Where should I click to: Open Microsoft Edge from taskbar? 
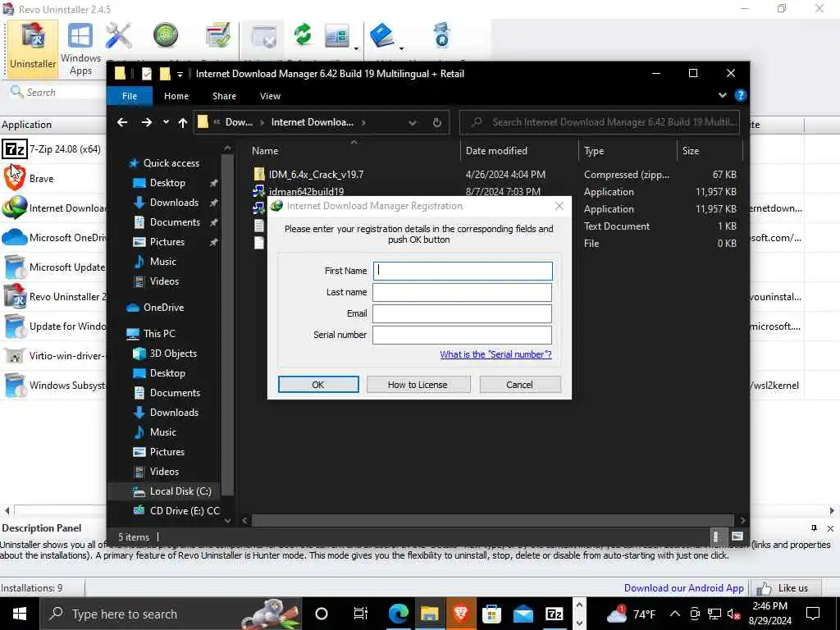click(x=398, y=614)
